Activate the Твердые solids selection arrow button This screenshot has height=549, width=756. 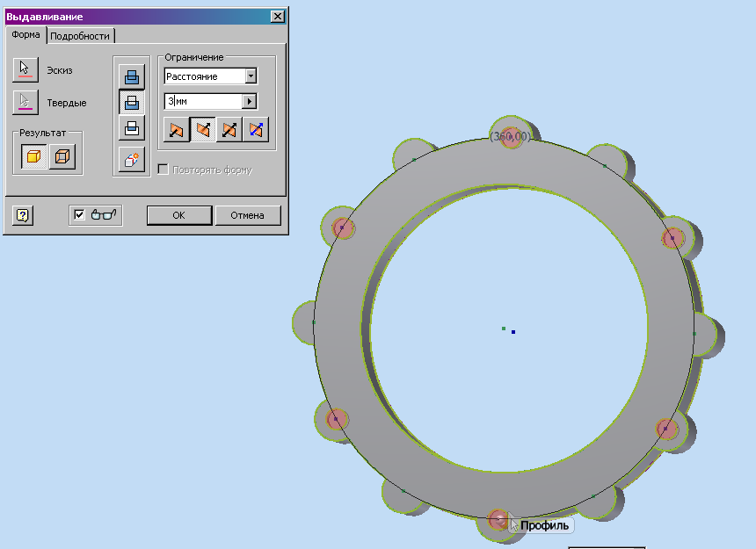(25, 102)
